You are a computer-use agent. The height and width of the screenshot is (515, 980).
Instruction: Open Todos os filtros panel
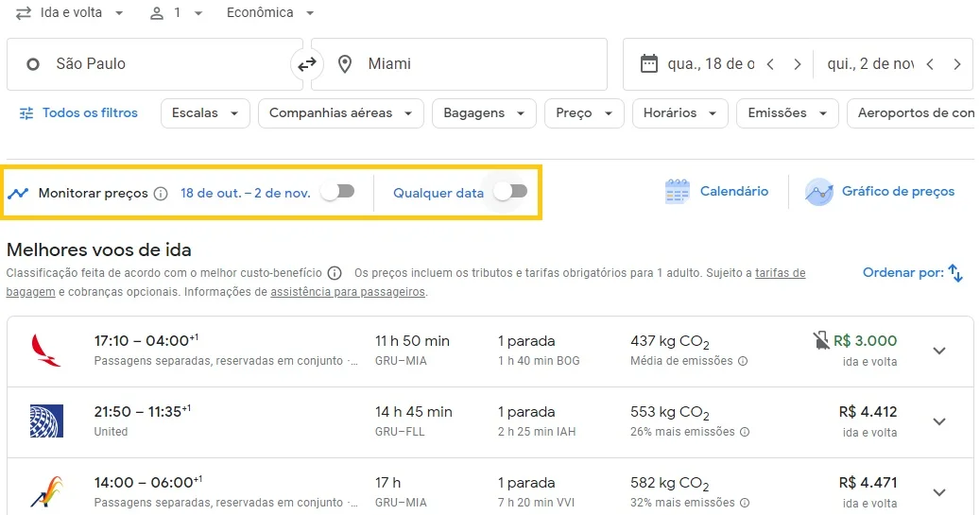tap(78, 113)
